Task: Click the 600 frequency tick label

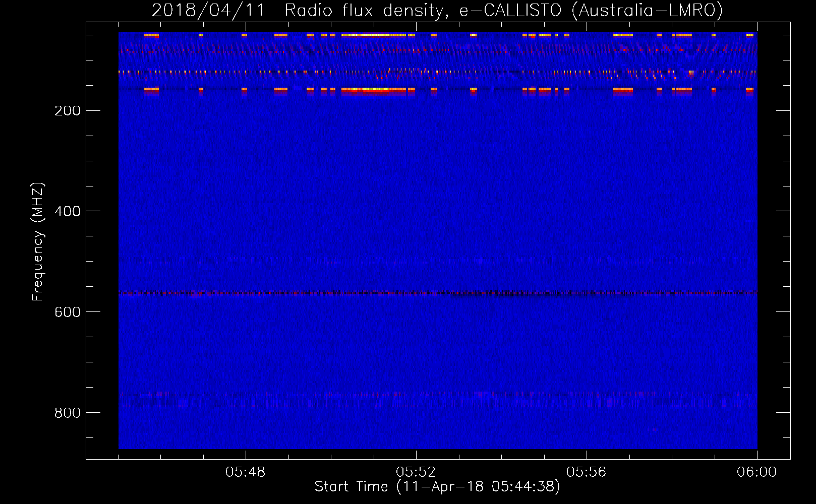Action: (x=68, y=312)
